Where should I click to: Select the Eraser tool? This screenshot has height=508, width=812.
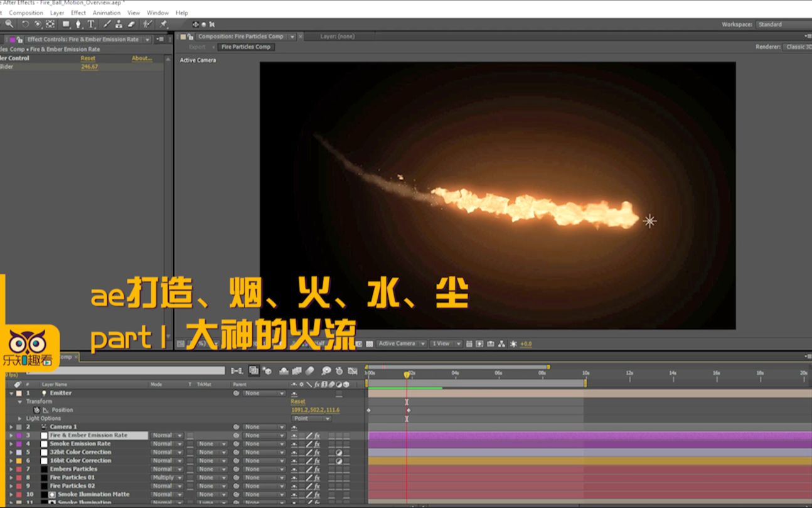(131, 24)
